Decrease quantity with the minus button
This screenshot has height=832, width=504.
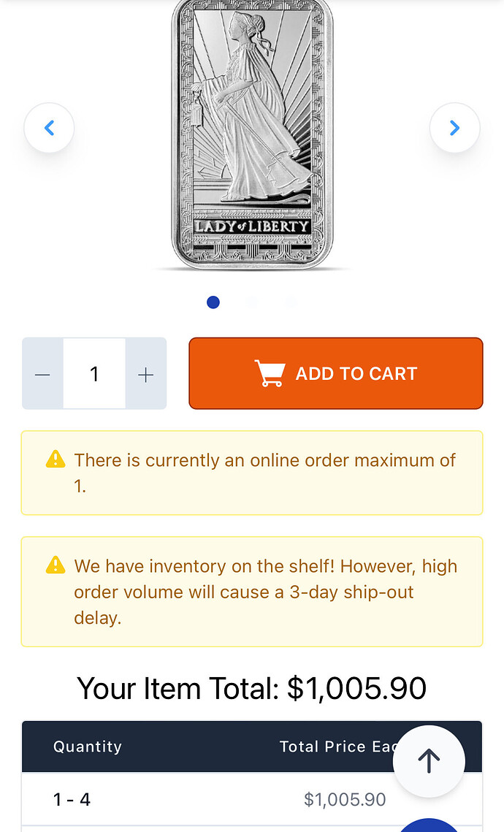[x=42, y=374]
